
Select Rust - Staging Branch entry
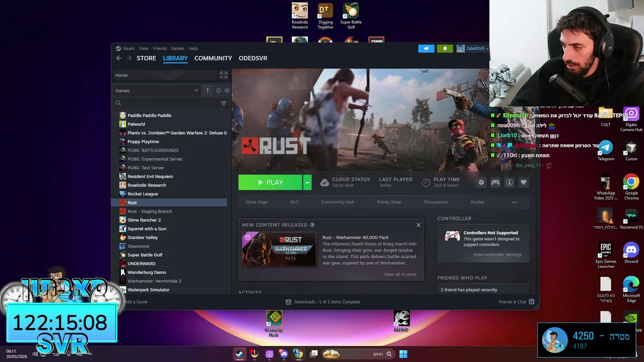149,211
